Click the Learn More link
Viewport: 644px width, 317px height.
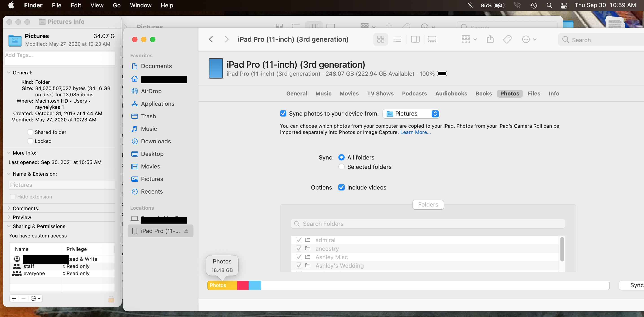coord(415,132)
